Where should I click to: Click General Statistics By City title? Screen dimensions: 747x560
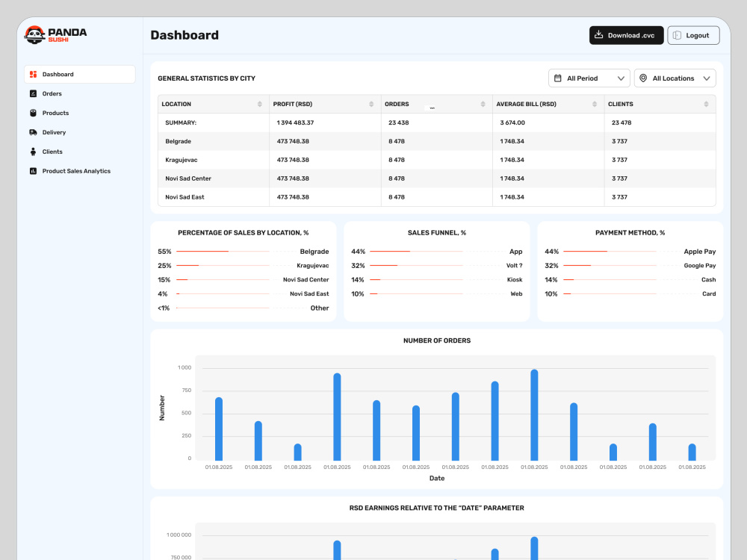(206, 78)
